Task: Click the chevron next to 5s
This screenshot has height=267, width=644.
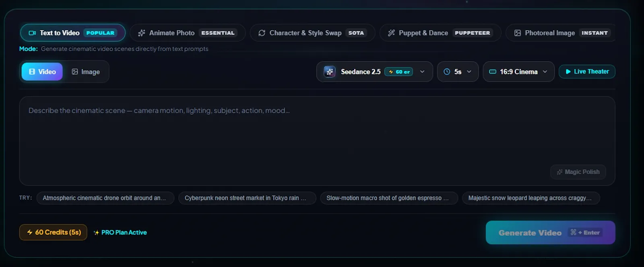Action: (469, 72)
